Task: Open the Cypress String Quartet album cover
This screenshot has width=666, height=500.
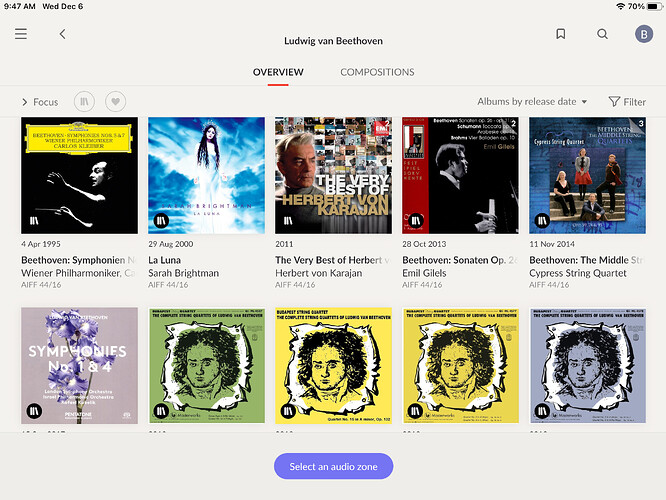Action: 587,175
